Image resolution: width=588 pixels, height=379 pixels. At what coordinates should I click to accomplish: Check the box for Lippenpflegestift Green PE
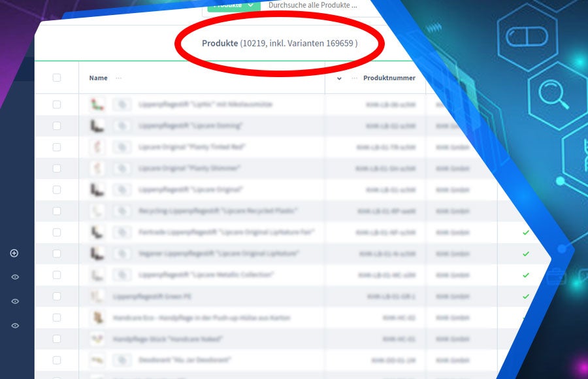click(57, 296)
